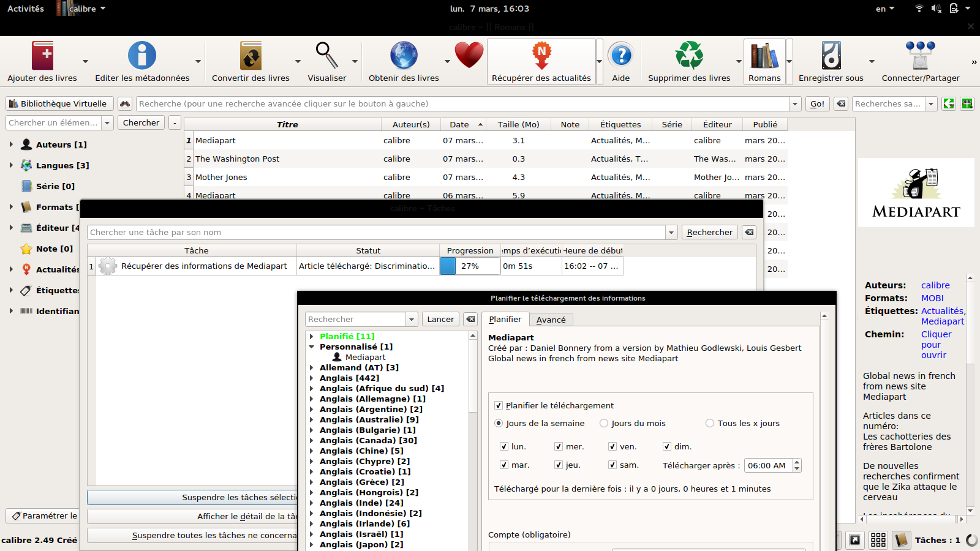
Task: Click the spinning jobs indicator icon
Action: coord(971,540)
